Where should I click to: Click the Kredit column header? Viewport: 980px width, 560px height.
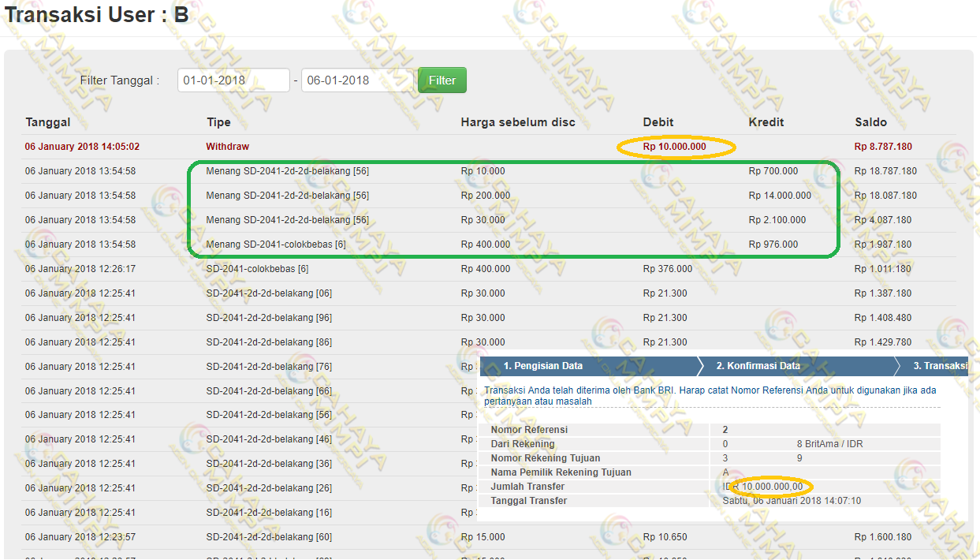[766, 122]
